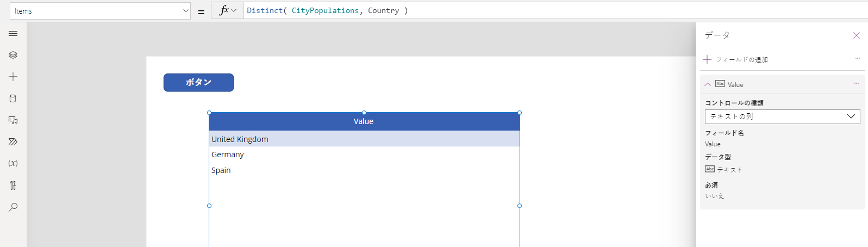Click the Insert plus icon in sidebar

[x=13, y=77]
